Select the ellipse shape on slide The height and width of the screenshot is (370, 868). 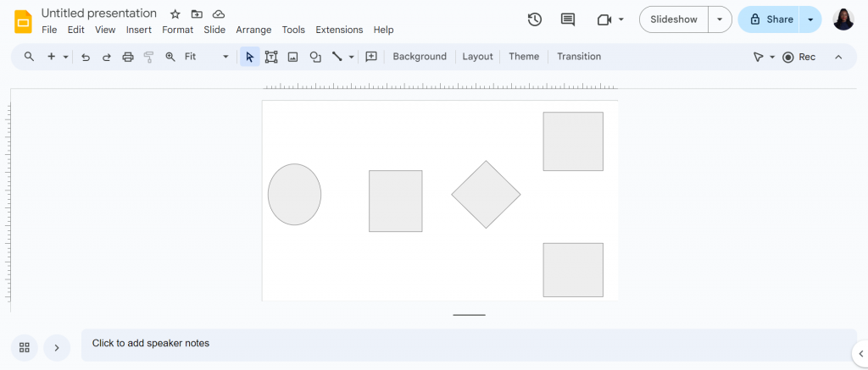click(x=294, y=194)
